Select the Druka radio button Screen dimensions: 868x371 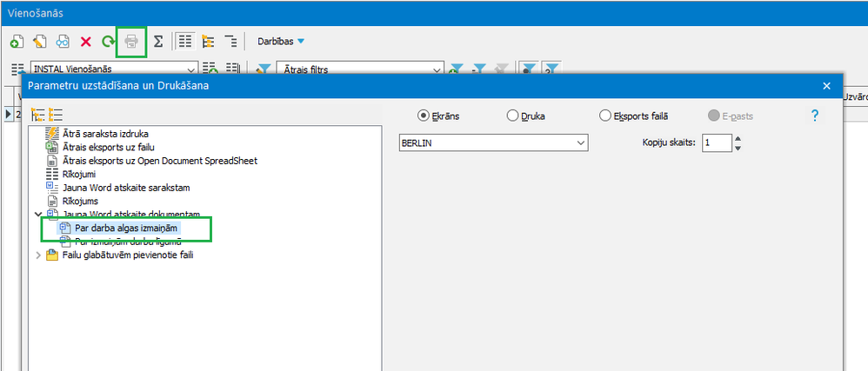click(x=512, y=116)
